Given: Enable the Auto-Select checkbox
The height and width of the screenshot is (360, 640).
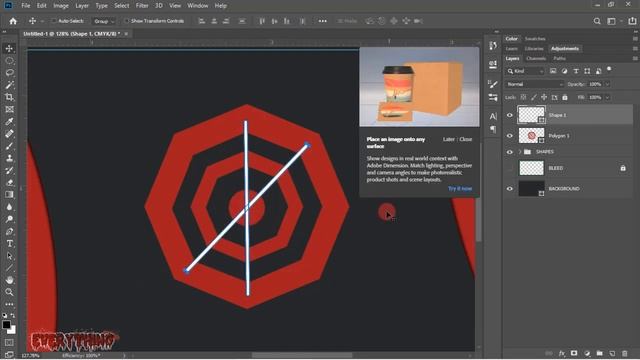Looking at the screenshot, I should click(x=54, y=21).
